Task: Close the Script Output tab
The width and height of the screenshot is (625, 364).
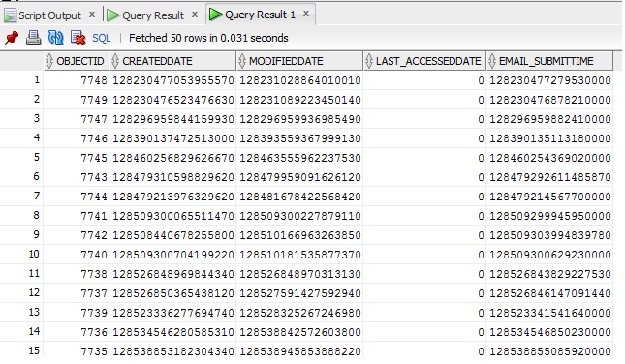Action: (92, 15)
